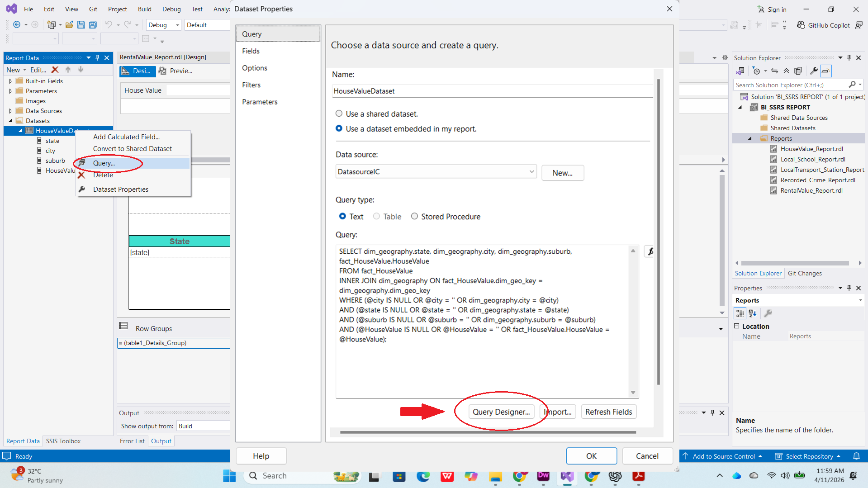Open Microsoft Edge from the taskbar
868x488 pixels.
[423, 476]
